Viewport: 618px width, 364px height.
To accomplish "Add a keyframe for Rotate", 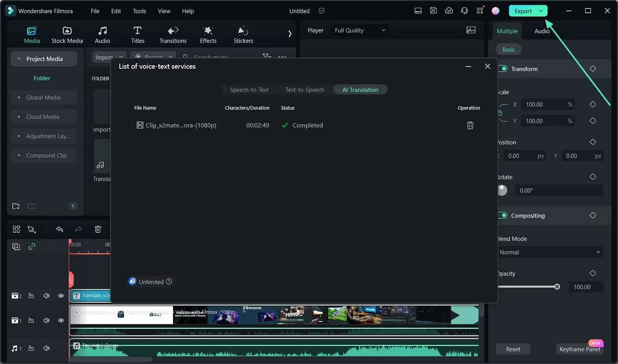I will pyautogui.click(x=593, y=177).
